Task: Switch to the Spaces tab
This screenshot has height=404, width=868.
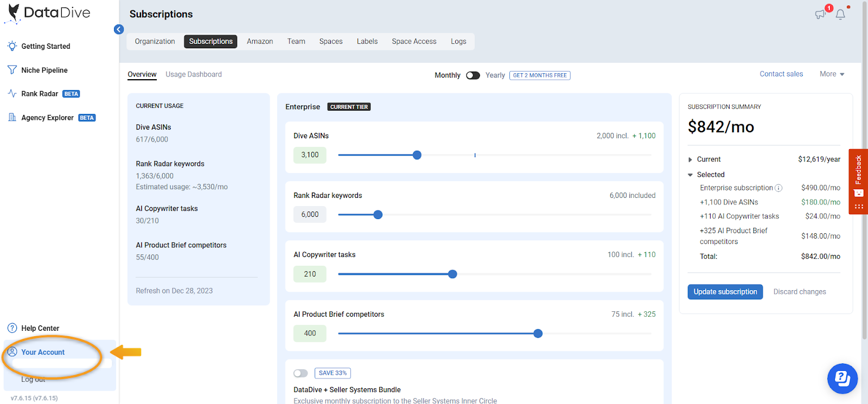Action: click(331, 41)
